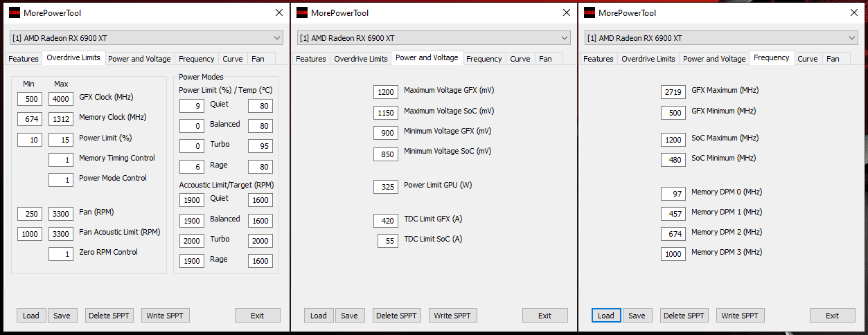Open Power and Voltage tab in right window
The height and width of the screenshot is (335, 868).
point(714,59)
